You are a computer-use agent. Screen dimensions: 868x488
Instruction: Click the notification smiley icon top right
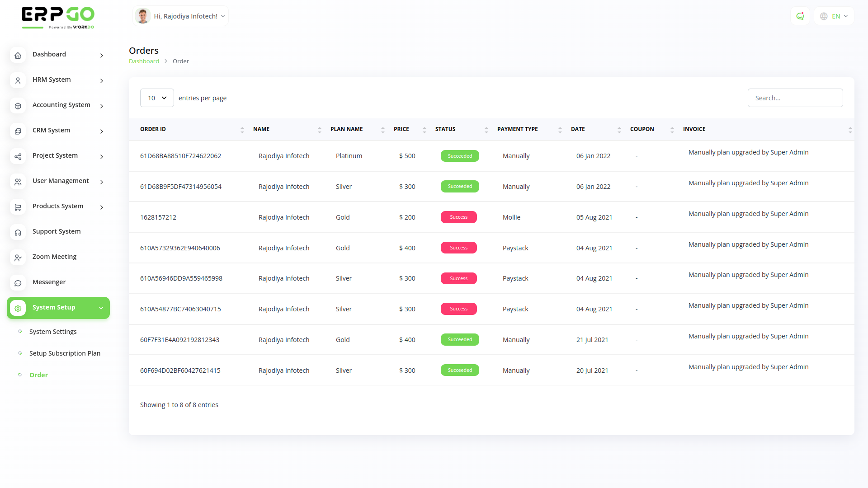800,16
